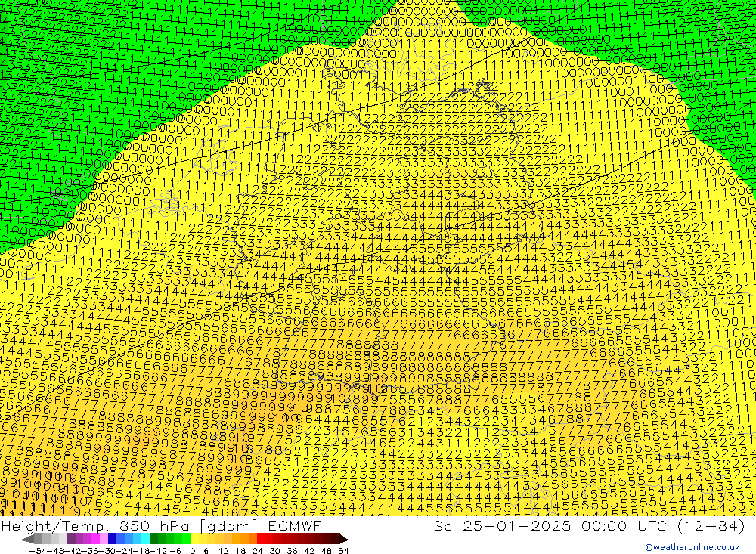Select the 'Sa 25-01-2025 00:00 UTC (12+84)' timestamp
Viewport: 756px width, 554px height.
coord(589,525)
